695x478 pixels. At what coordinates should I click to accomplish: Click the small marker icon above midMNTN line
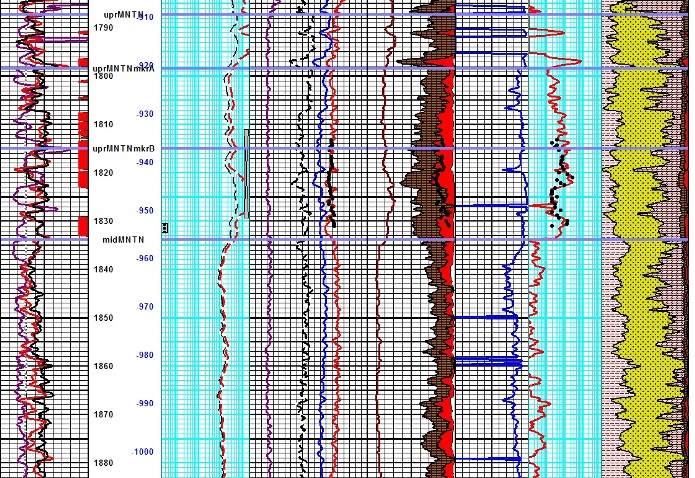165,228
